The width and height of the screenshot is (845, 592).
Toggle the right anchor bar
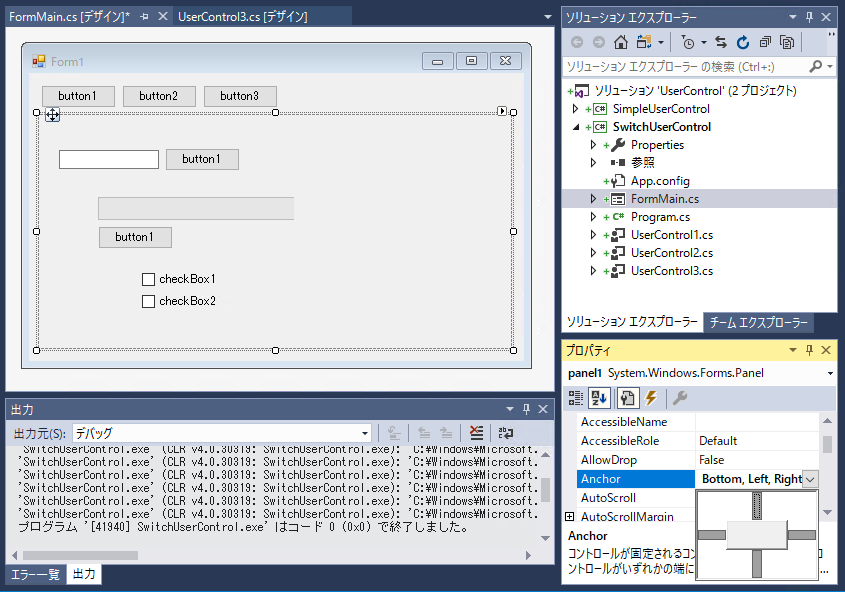[x=801, y=535]
